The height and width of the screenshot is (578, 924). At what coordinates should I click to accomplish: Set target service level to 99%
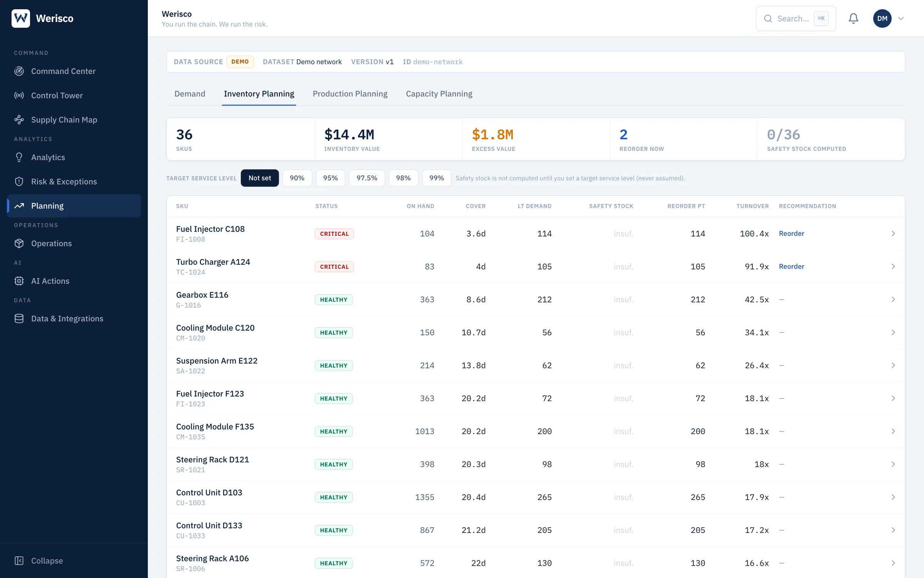pyautogui.click(x=437, y=178)
